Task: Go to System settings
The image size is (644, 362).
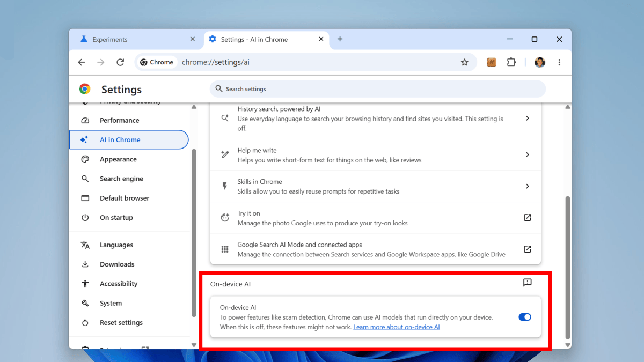Action: point(129,303)
